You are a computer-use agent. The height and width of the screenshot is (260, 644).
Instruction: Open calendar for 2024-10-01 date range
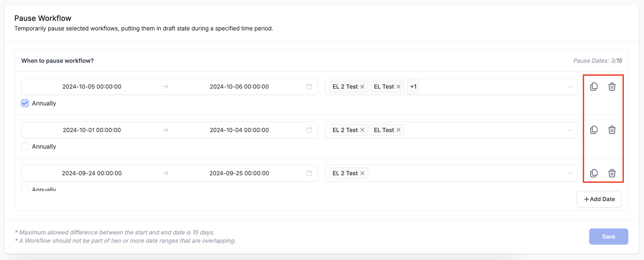point(309,130)
